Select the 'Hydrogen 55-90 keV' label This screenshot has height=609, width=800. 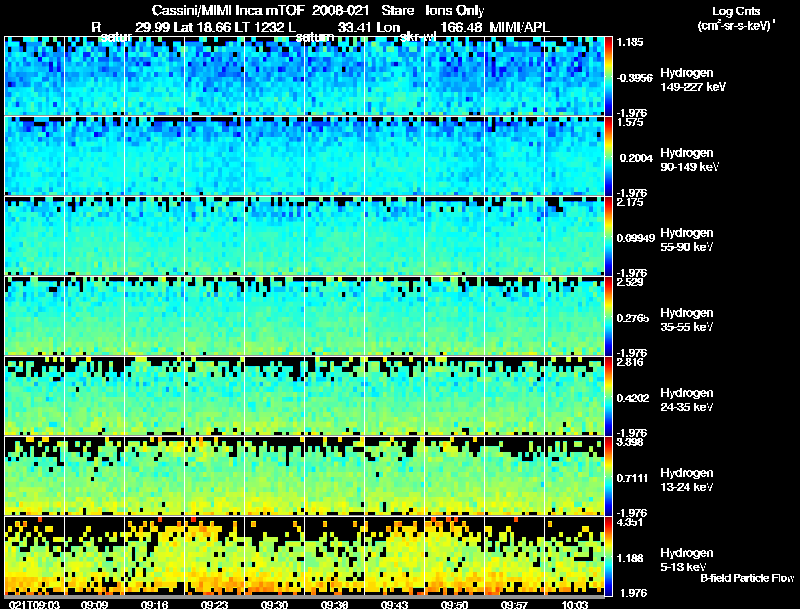coord(687,240)
